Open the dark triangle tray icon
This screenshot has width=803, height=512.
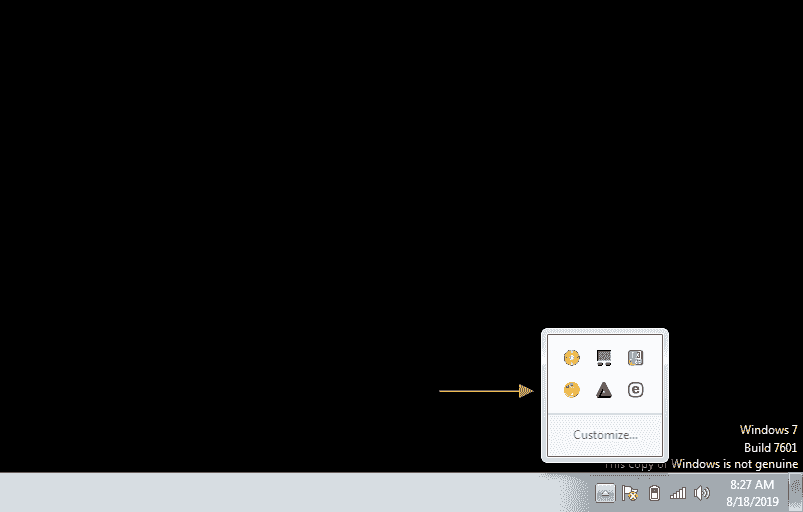point(604,390)
